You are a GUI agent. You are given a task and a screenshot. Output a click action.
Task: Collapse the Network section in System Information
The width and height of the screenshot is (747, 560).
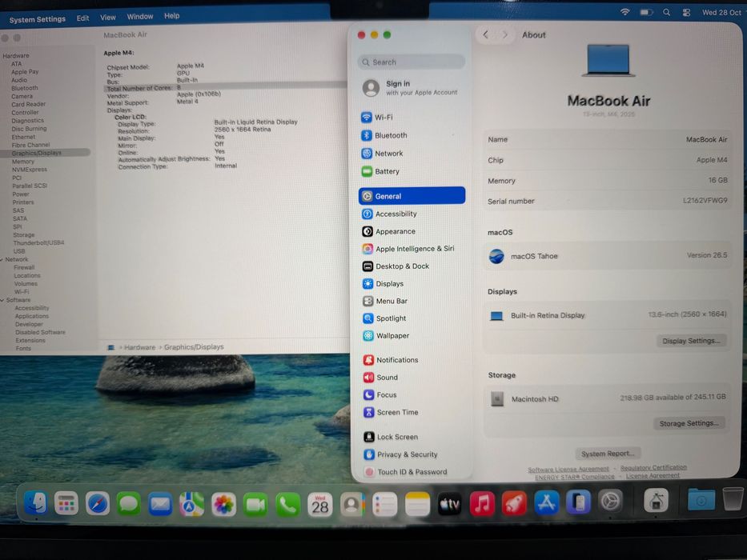pos(2,259)
